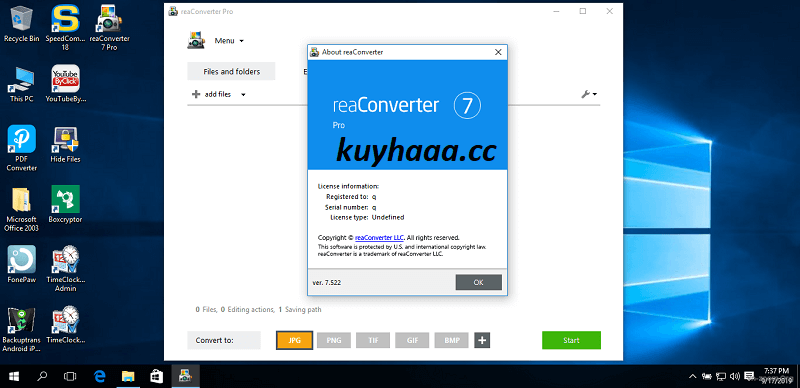
Task: Switch to Files and folders tab
Action: click(232, 71)
